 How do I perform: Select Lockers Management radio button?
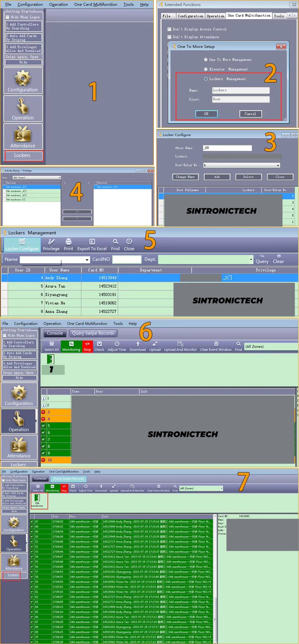tap(206, 79)
